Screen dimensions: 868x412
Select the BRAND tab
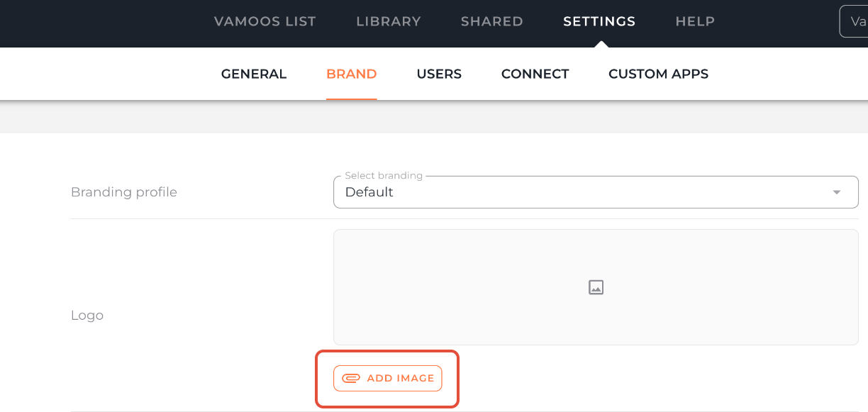[351, 74]
